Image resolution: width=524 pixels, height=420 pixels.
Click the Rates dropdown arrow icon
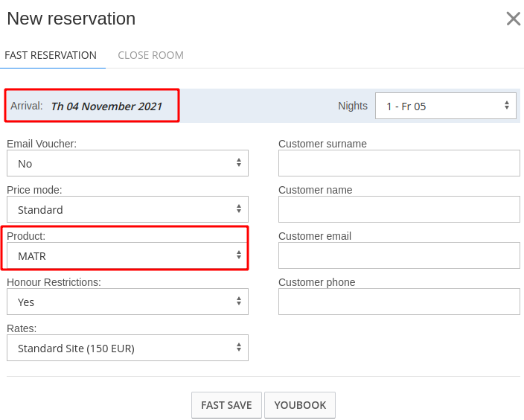coord(239,347)
